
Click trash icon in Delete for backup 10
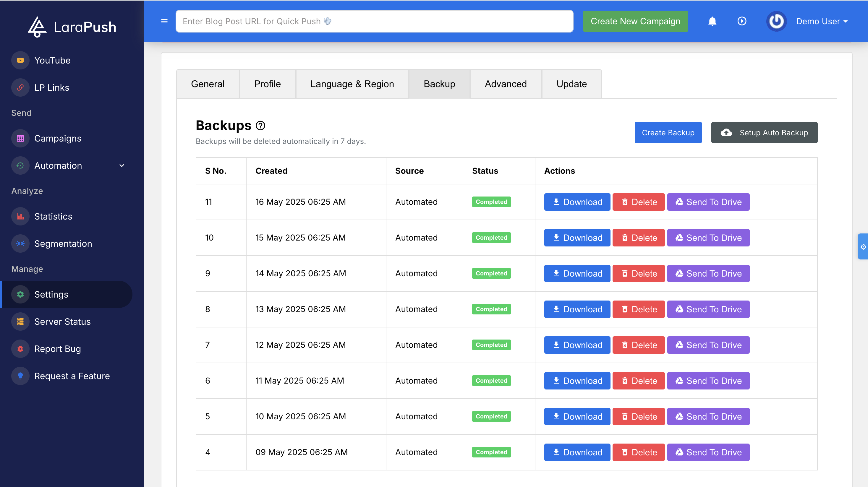click(624, 238)
